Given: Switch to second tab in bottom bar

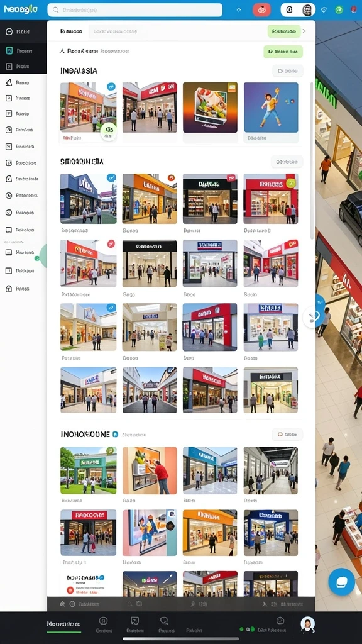Looking at the screenshot, I should (104, 625).
